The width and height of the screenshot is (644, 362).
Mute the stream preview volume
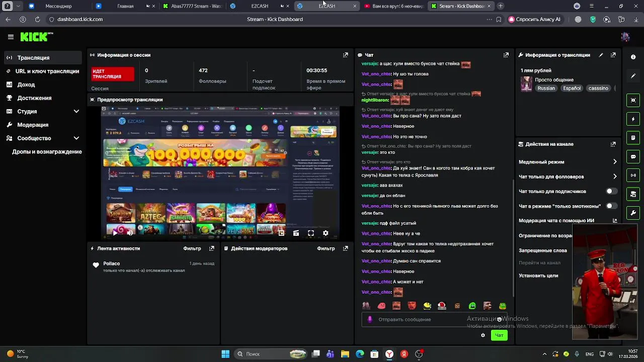(130, 233)
